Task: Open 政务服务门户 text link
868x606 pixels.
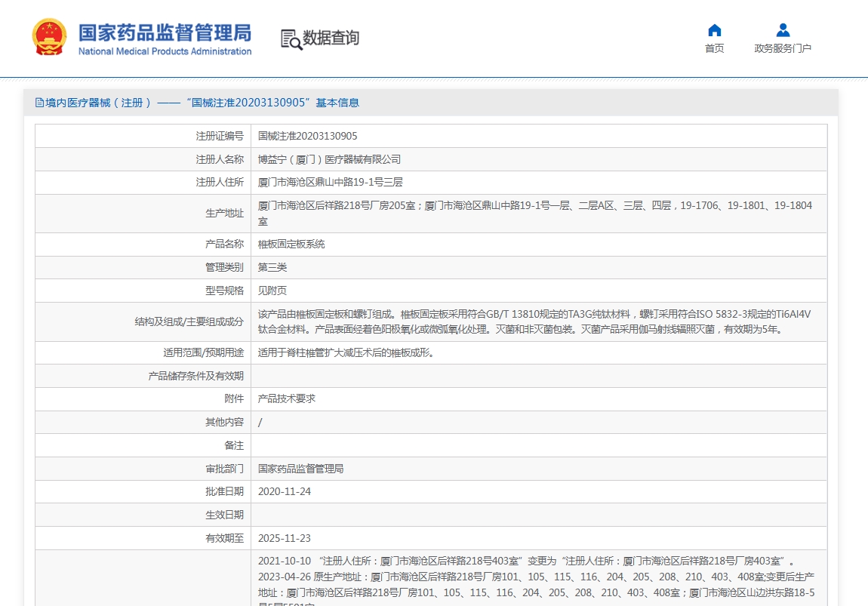Action: click(x=783, y=49)
